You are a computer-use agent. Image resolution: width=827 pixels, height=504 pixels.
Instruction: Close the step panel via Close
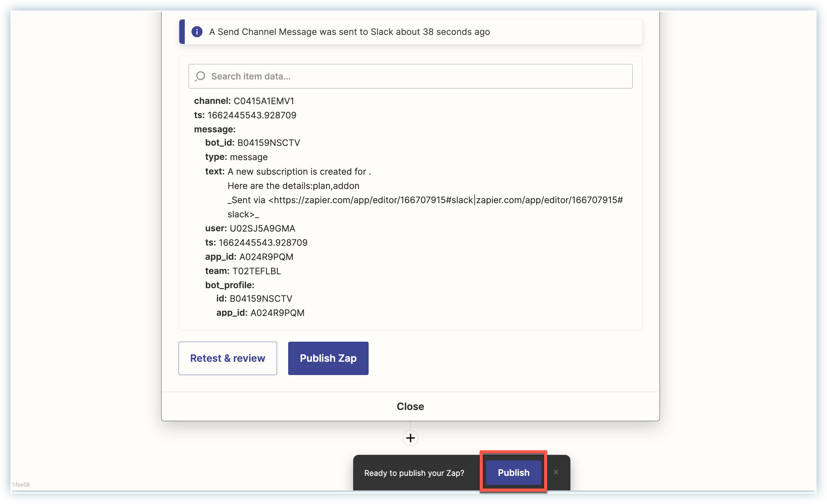tap(410, 406)
